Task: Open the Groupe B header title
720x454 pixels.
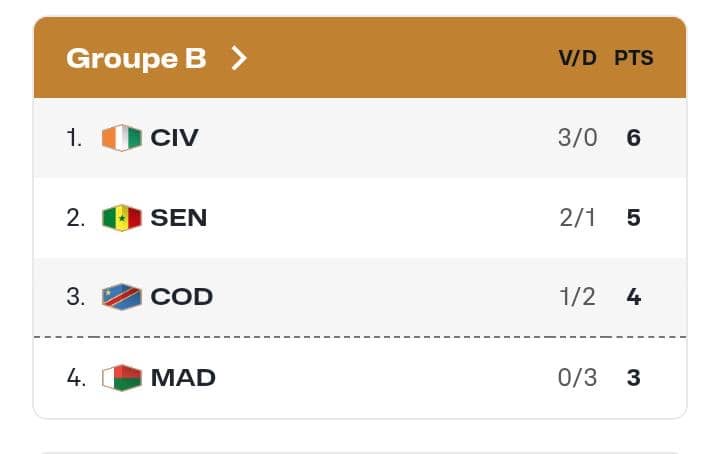Action: [136, 58]
